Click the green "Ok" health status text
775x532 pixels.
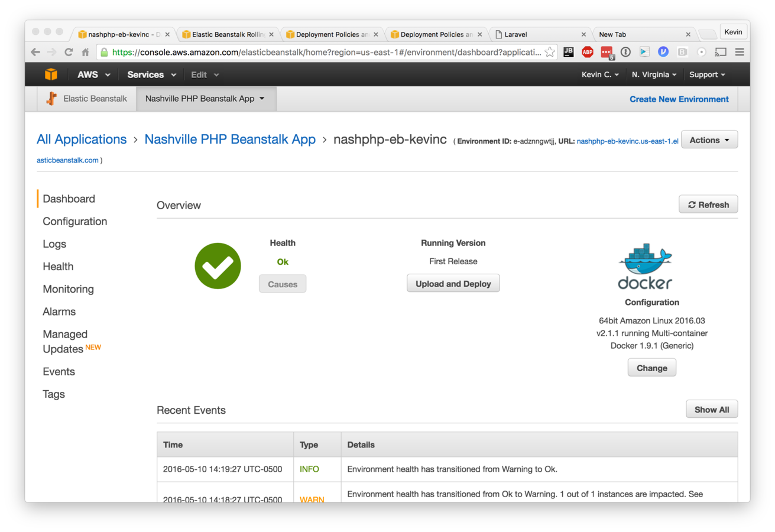(x=283, y=262)
